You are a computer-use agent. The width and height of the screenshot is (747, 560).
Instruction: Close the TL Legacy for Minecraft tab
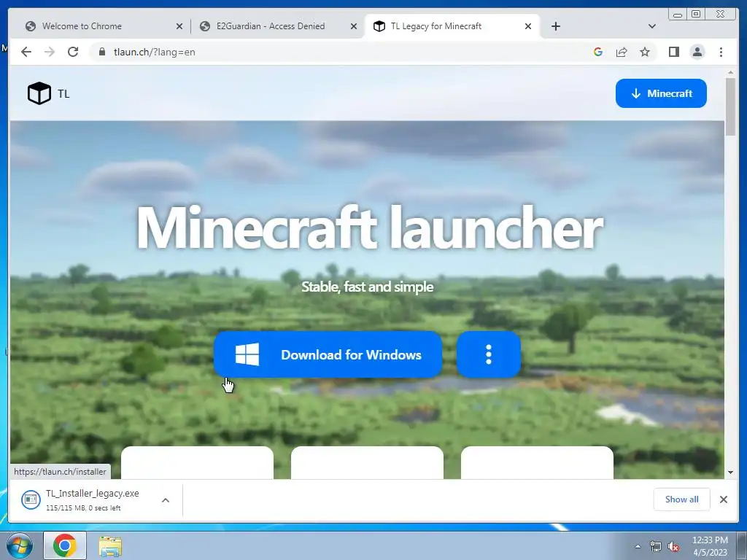pos(528,26)
